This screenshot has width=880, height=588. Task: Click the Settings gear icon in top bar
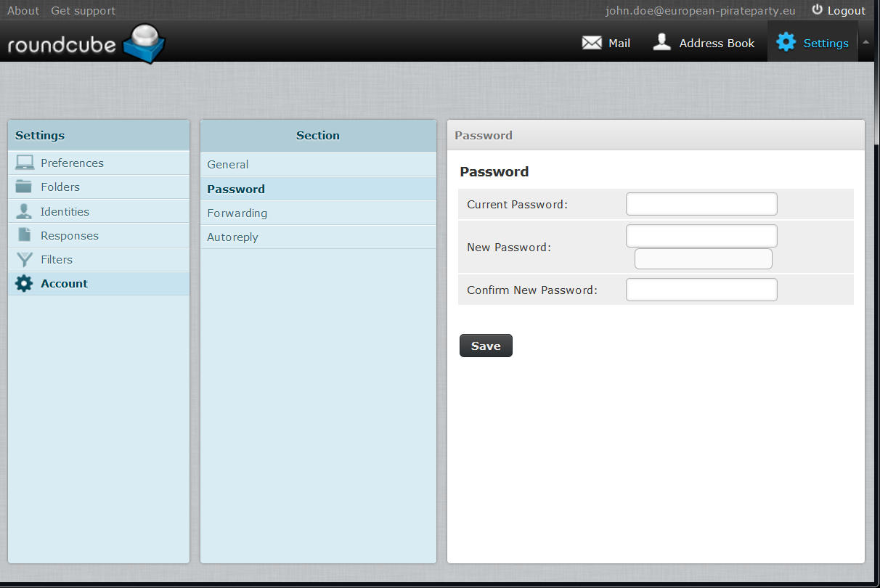point(786,42)
